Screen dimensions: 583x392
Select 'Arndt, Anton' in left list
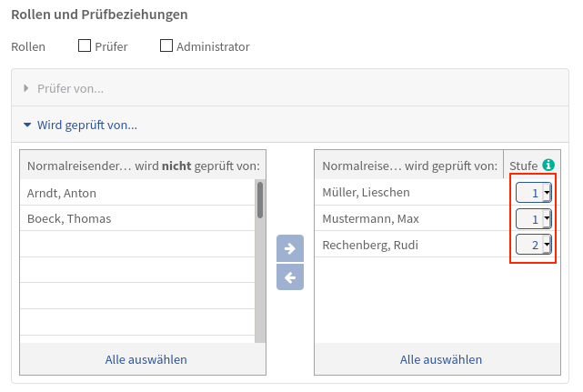(137, 193)
